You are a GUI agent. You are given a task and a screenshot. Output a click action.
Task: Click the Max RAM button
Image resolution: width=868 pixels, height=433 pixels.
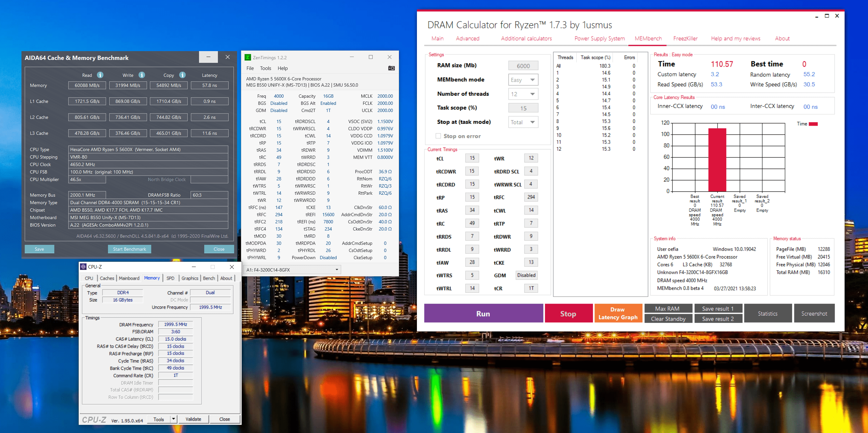pos(668,308)
